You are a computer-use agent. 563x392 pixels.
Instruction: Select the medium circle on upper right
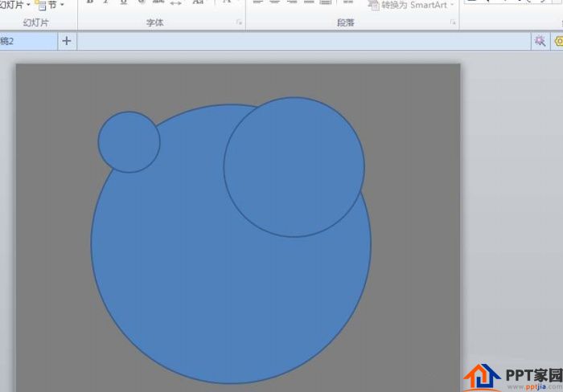pos(294,167)
